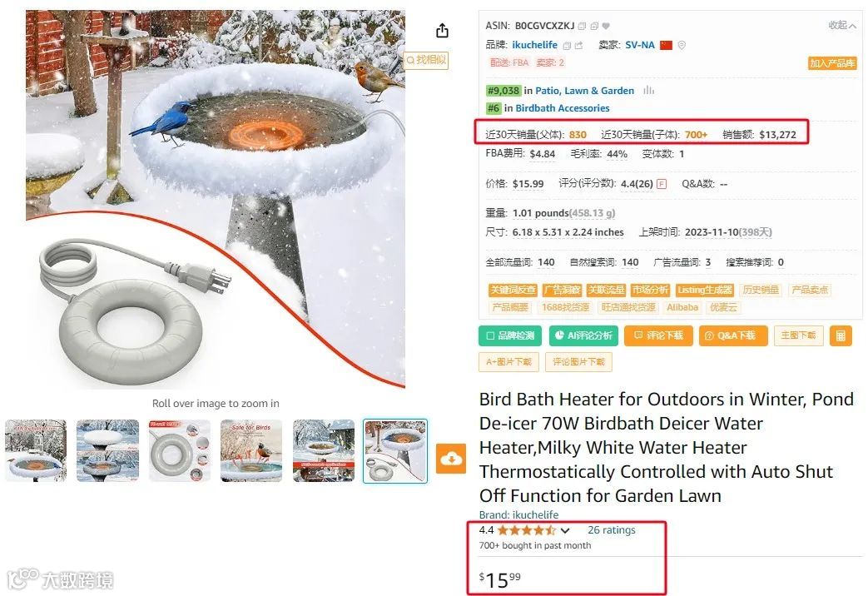Open the 26 ratings link

click(611, 530)
